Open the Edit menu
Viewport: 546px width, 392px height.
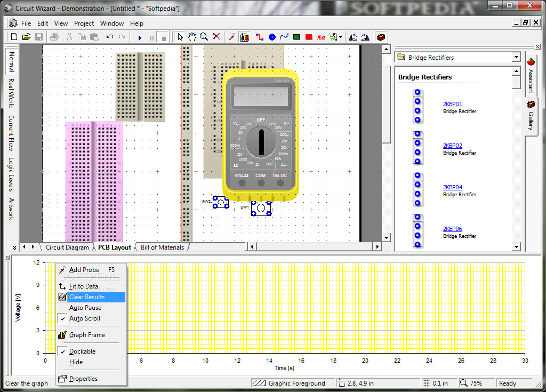click(43, 23)
